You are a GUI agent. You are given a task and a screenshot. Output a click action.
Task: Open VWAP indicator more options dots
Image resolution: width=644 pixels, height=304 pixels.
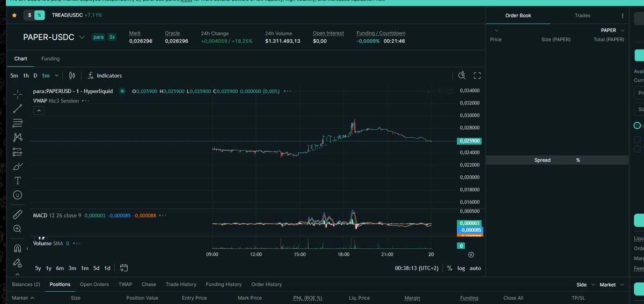(x=85, y=101)
